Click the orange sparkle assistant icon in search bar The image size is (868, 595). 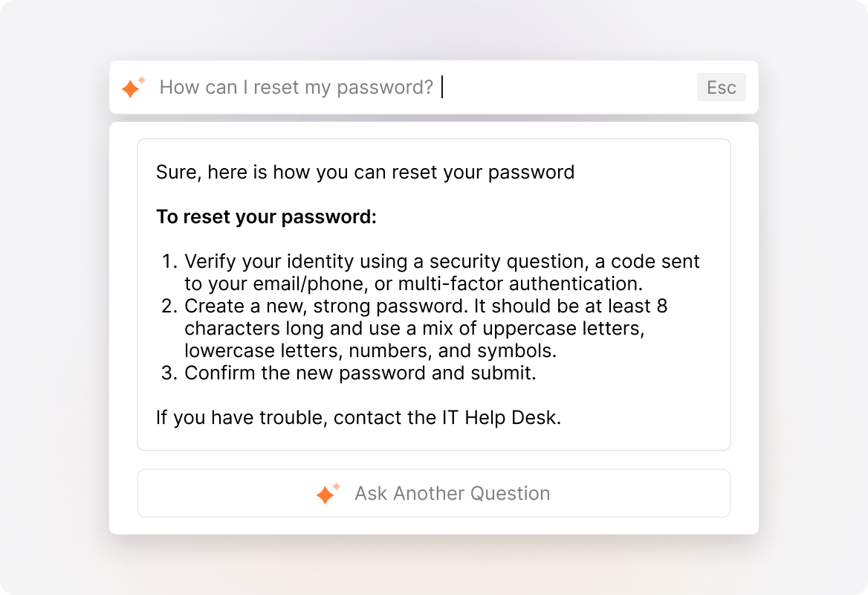coord(132,87)
